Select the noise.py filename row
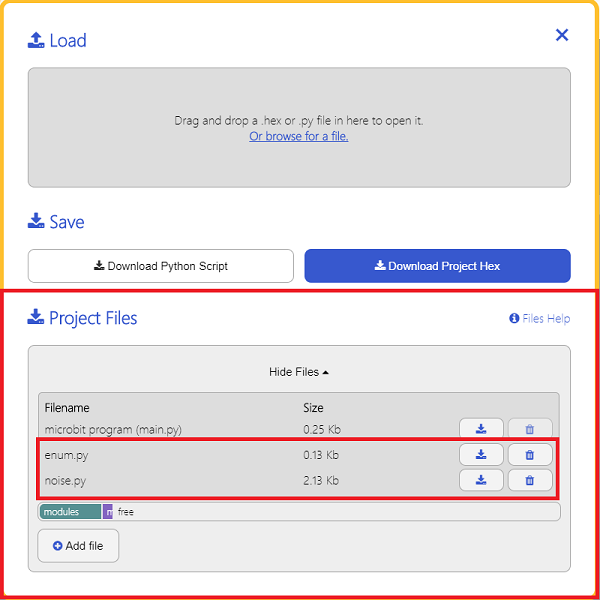This screenshot has width=600, height=600. coord(298,480)
